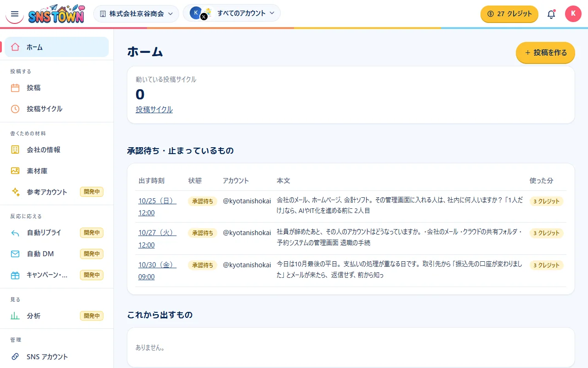Open the 株式会社京谷商会 company dropdown
The height and width of the screenshot is (368, 588).
pyautogui.click(x=136, y=14)
